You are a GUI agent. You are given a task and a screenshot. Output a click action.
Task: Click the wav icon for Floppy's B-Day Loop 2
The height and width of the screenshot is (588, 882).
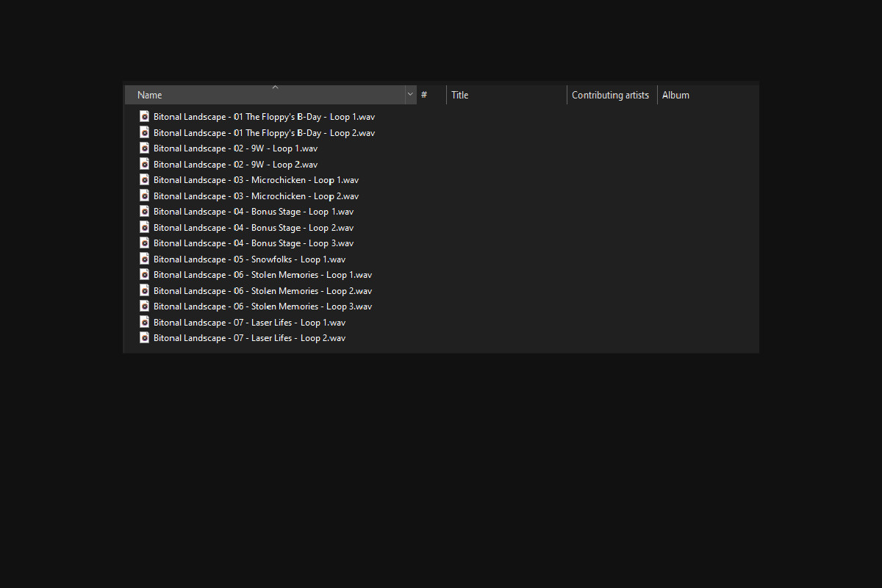tap(145, 132)
